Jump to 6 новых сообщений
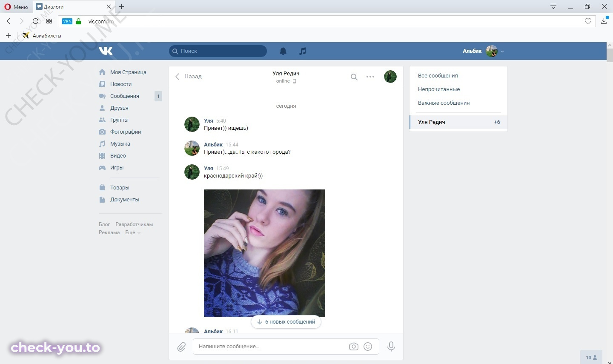The width and height of the screenshot is (613, 364). (286, 322)
